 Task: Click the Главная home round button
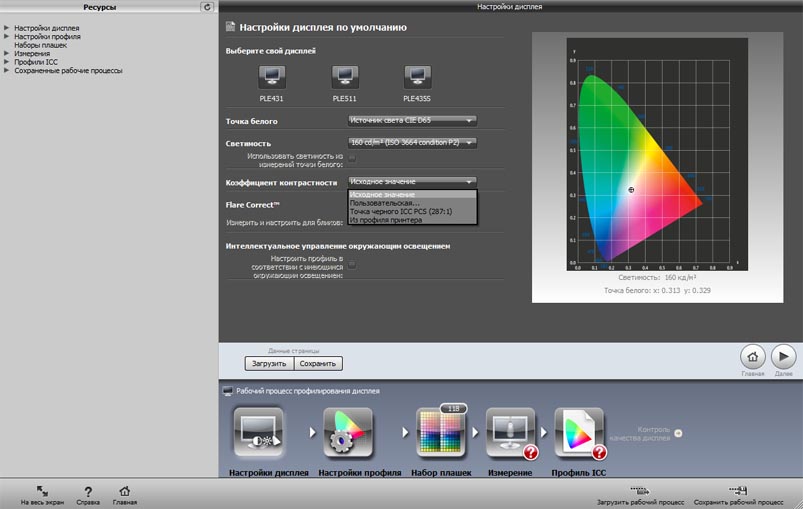click(753, 356)
